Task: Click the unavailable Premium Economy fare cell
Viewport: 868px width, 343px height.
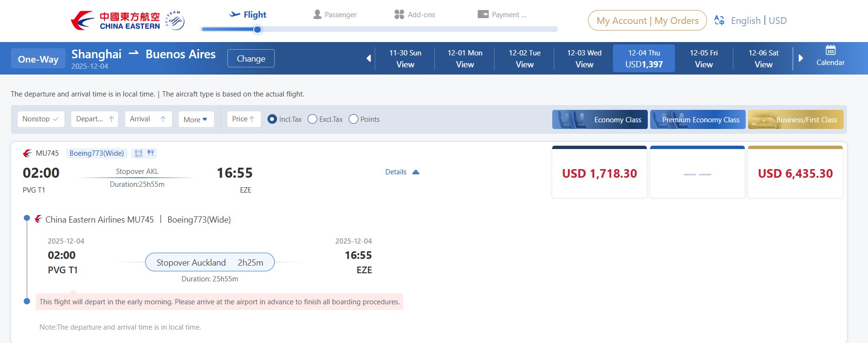Action: [x=697, y=172]
